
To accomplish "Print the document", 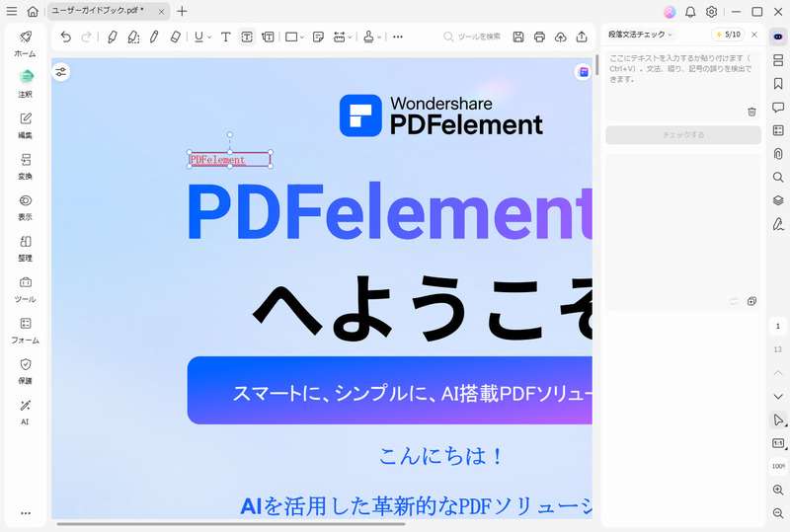I will (x=539, y=37).
